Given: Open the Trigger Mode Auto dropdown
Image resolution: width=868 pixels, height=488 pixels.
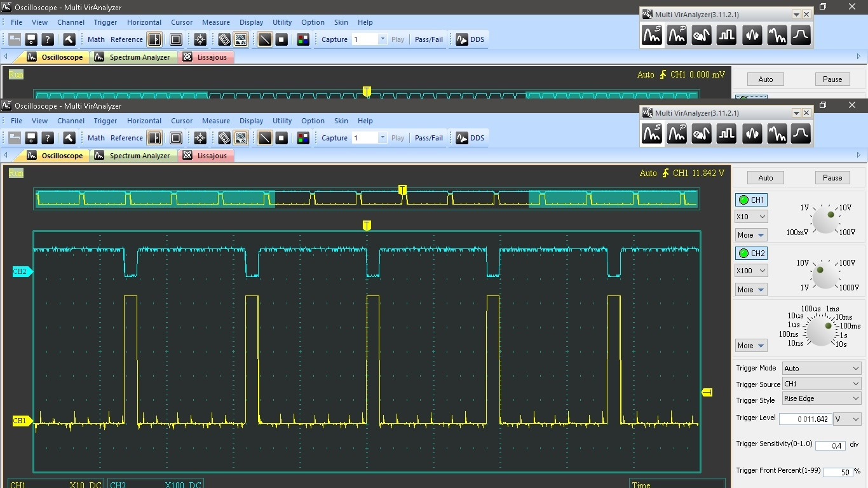Looking at the screenshot, I should 822,369.
